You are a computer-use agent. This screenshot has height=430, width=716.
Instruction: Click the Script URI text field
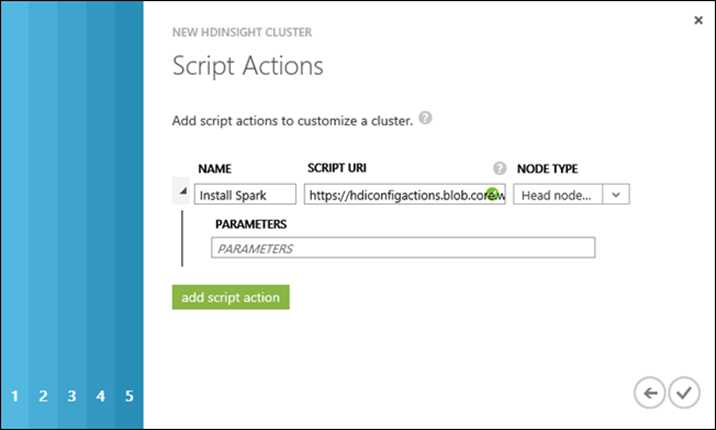coord(405,195)
